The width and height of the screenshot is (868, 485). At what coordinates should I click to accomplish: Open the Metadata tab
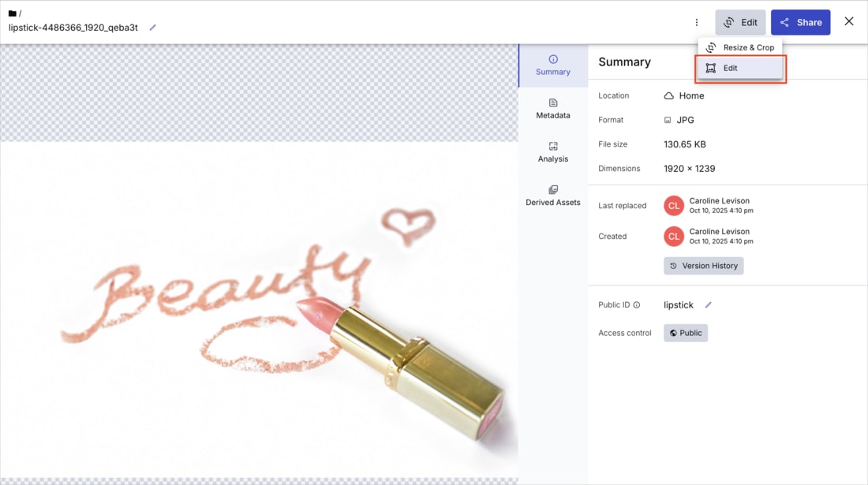click(552, 109)
